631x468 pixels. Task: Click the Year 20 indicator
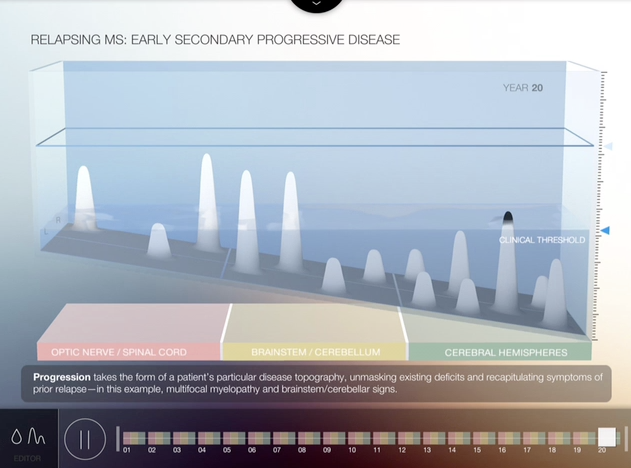point(523,88)
